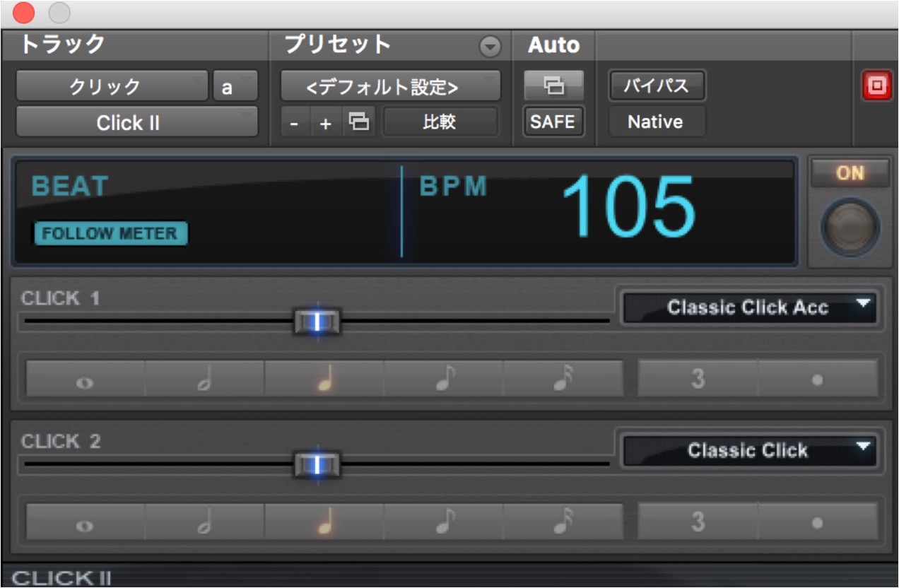The height and width of the screenshot is (588, 899).
Task: Click the Native button
Action: (x=656, y=122)
